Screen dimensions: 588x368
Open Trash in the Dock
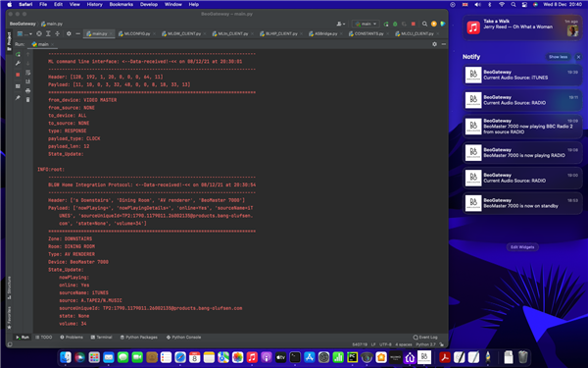coord(522,357)
